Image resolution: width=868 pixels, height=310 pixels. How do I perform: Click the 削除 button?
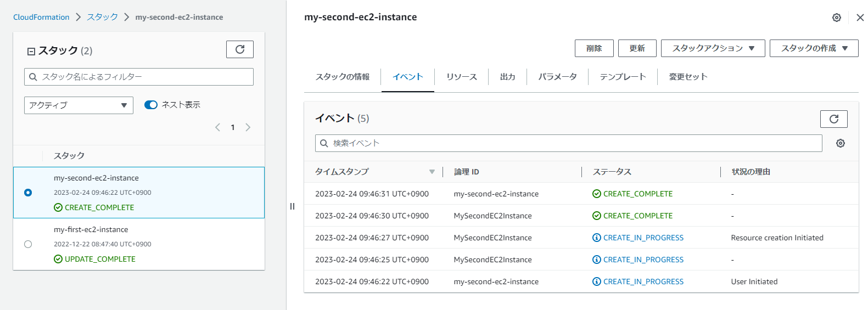[593, 48]
